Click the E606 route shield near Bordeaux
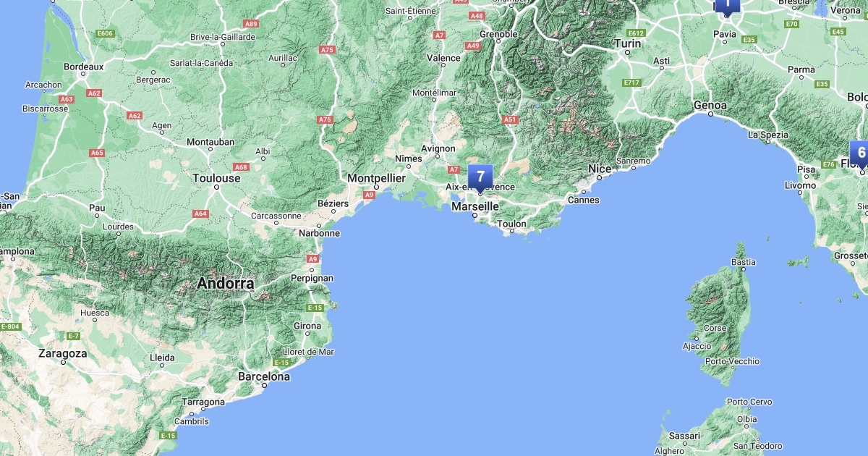Image resolution: width=868 pixels, height=456 pixels. 105,33
